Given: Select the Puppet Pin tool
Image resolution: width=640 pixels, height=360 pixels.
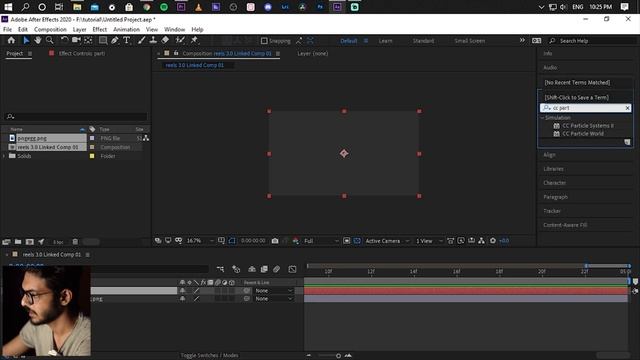Looking at the screenshot, I should click(x=194, y=40).
